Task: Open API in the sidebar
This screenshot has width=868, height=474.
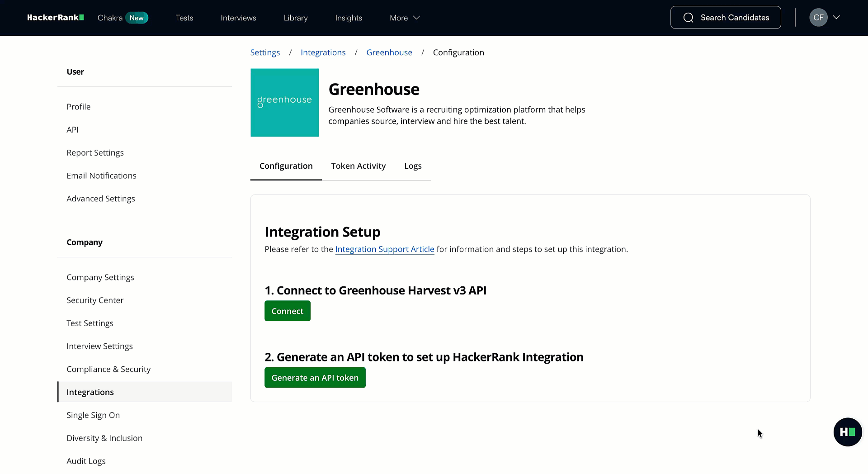Action: click(x=72, y=130)
